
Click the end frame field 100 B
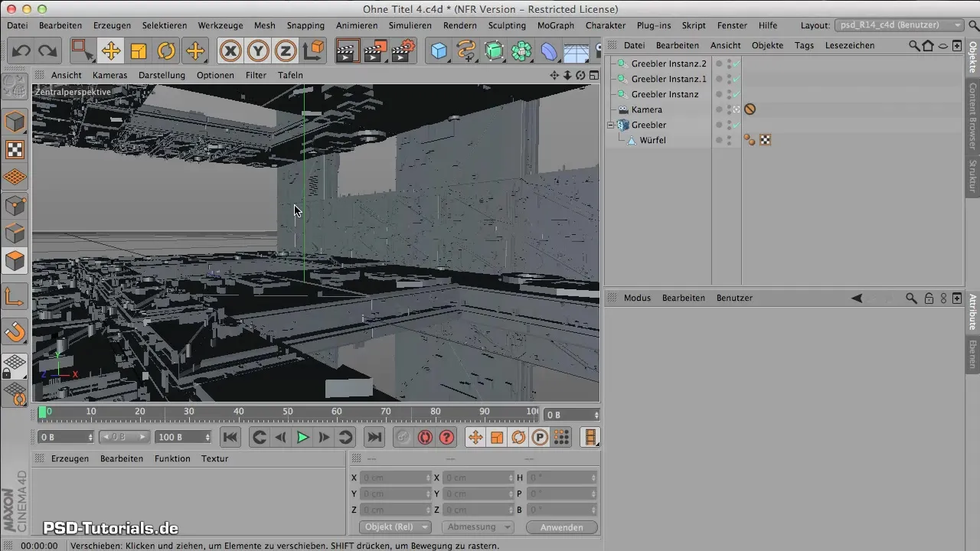183,437
